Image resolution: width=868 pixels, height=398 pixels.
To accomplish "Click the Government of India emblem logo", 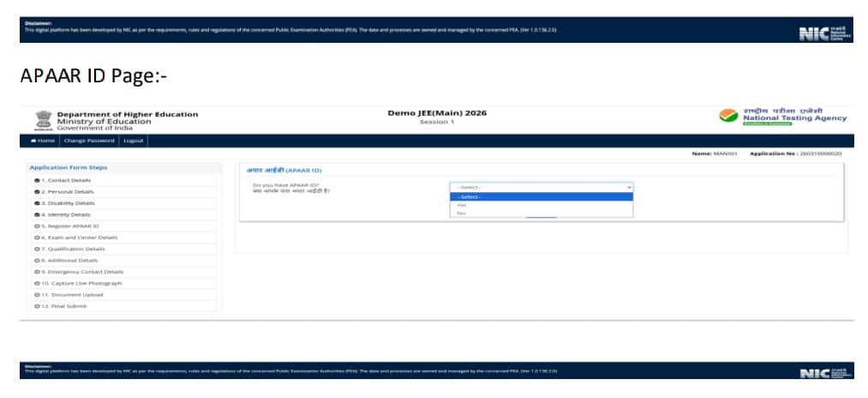I will (42, 119).
